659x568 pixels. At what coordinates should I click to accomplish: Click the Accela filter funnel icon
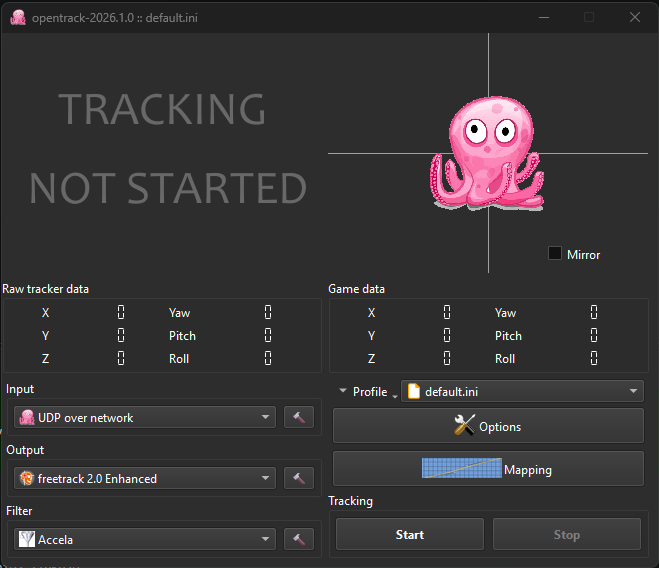[x=27, y=539]
